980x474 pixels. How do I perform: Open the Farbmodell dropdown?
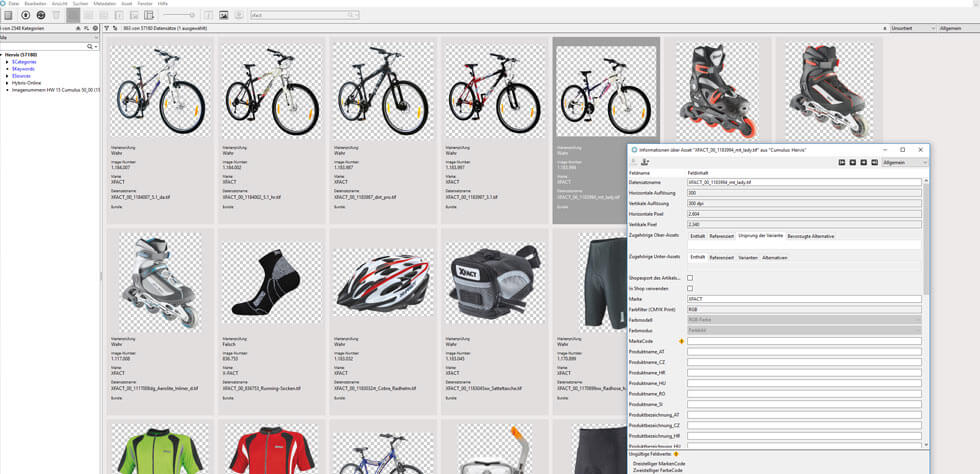804,320
